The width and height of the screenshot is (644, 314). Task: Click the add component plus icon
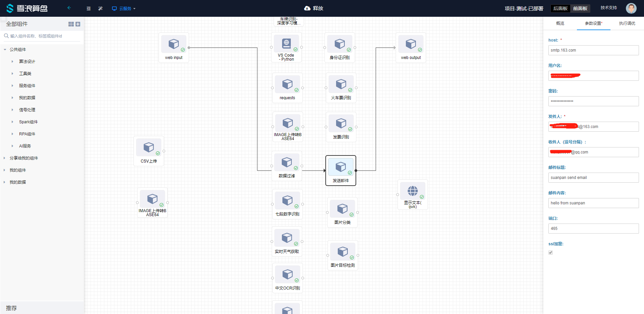tap(78, 24)
